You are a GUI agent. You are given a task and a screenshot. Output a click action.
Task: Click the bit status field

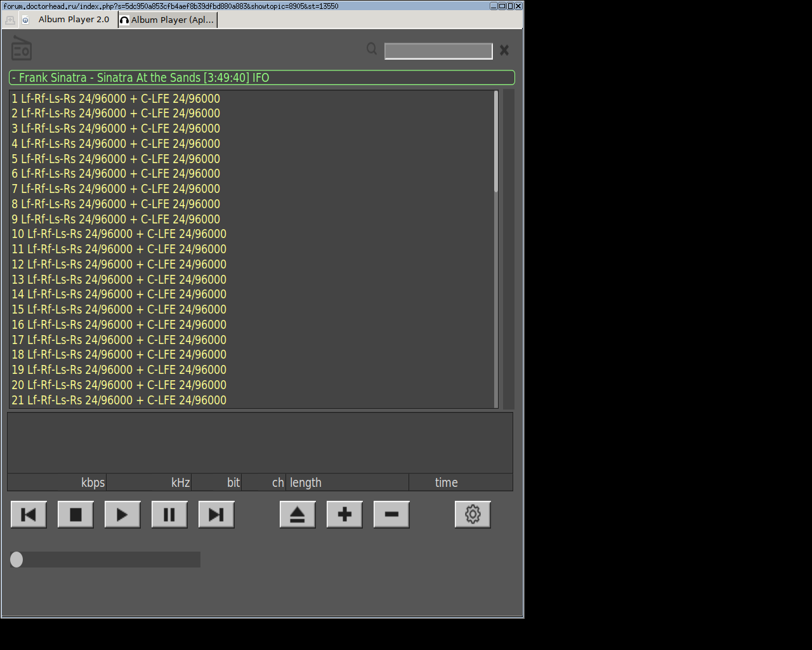[x=216, y=482]
